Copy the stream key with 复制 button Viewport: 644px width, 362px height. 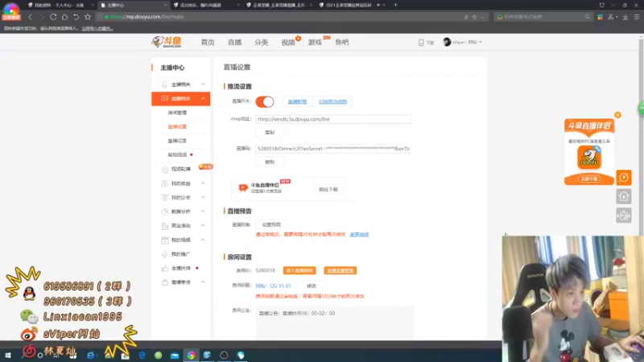pos(270,162)
